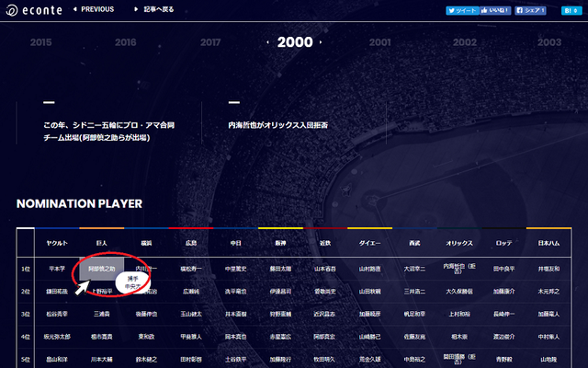Click 記事へ戻る link
The width and height of the screenshot is (588, 368).
(154, 9)
